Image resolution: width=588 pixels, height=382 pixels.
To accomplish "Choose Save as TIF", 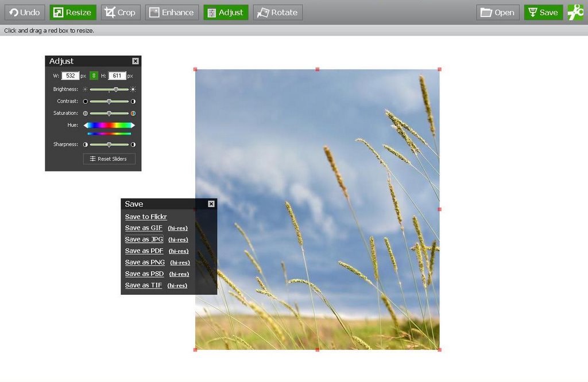I will click(144, 285).
